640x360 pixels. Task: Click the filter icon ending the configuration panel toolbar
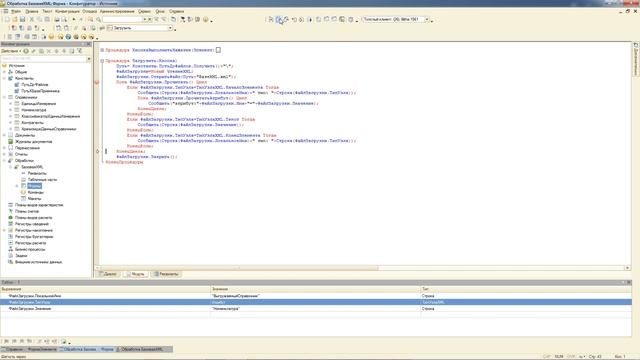tap(80, 51)
